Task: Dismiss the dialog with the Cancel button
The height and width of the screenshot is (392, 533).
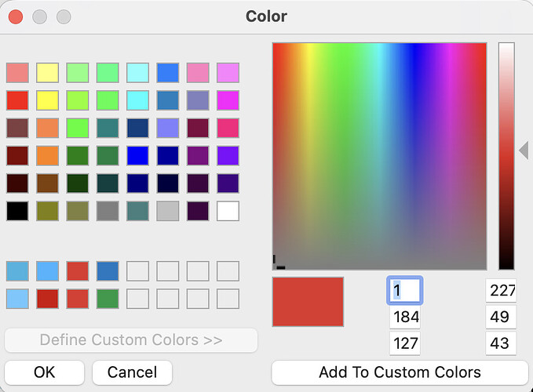Action: (132, 372)
